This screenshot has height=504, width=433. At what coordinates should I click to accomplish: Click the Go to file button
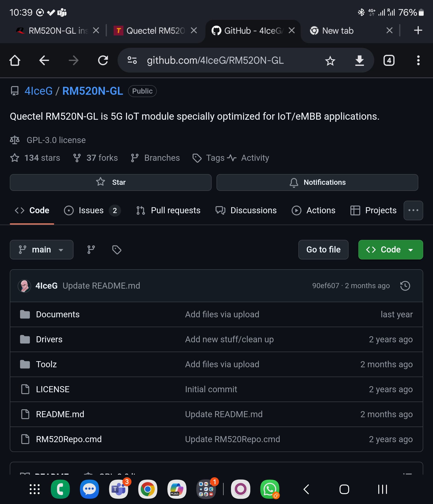tap(323, 250)
